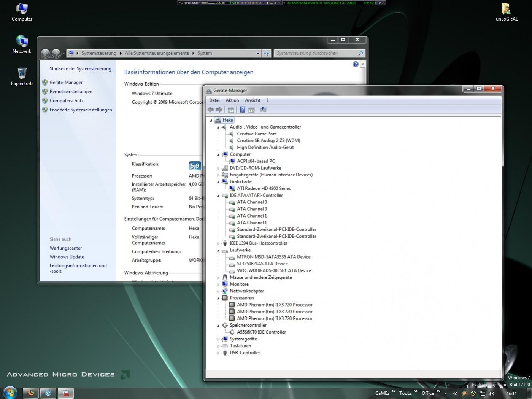Expand the DVD/CD-ROM-Laufwerke node
532x399 pixels.
point(218,168)
